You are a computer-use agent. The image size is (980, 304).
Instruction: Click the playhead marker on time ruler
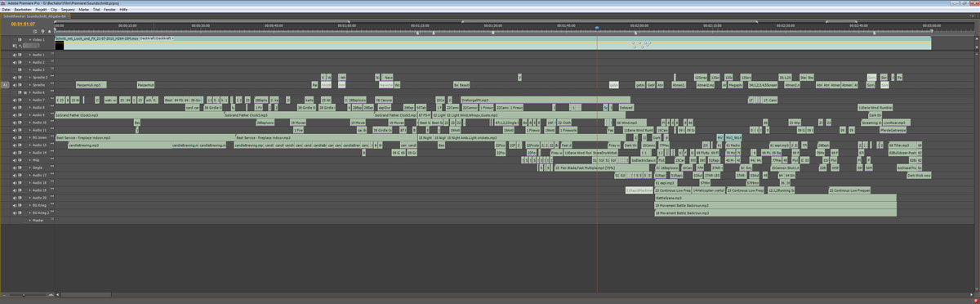[x=597, y=28]
